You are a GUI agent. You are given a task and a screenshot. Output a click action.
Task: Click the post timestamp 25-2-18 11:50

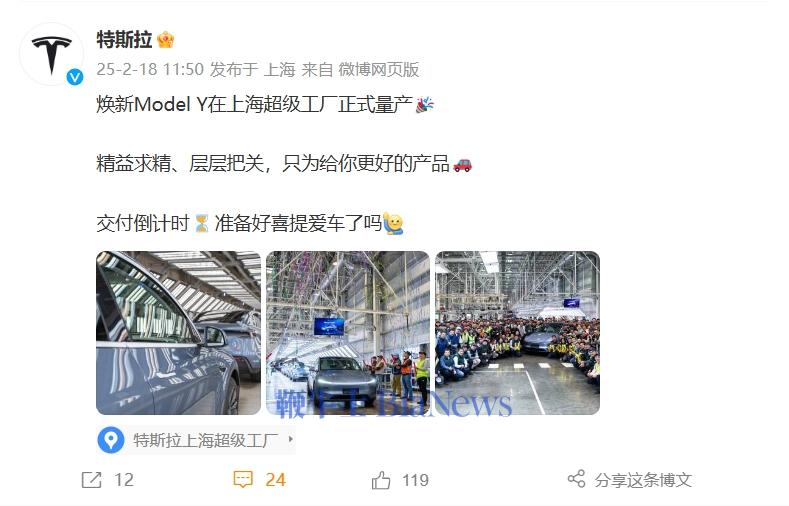150,69
